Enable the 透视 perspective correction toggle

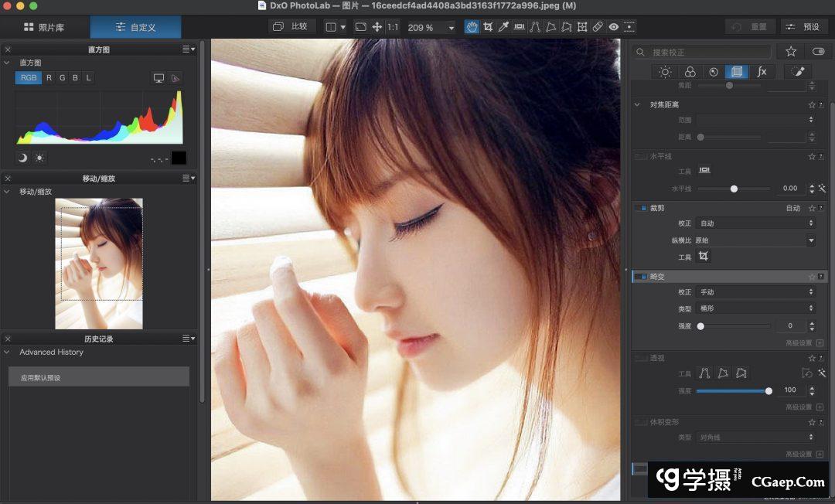(642, 358)
